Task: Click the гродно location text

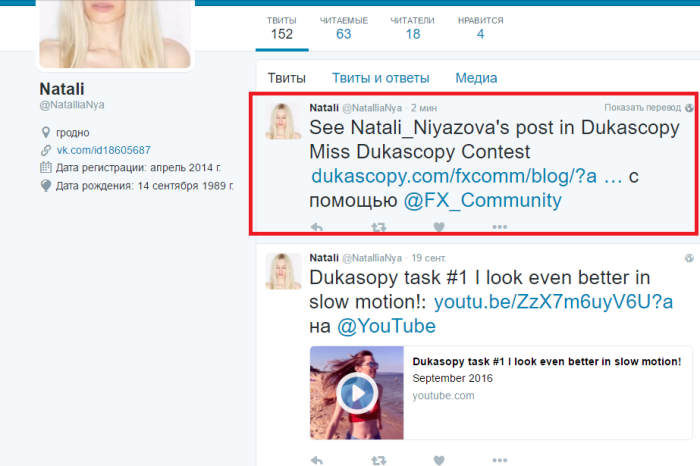Action: point(73,133)
